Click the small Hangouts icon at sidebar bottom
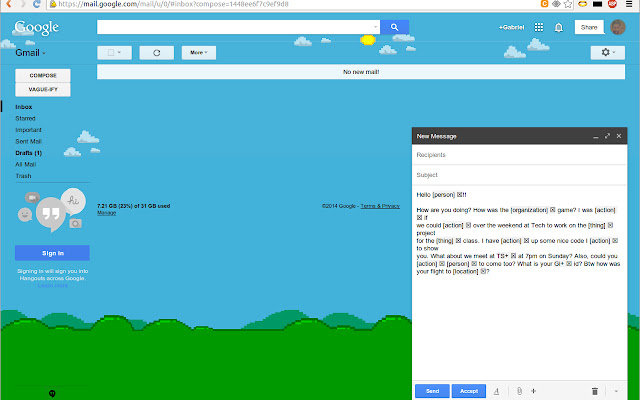This screenshot has width=640, height=400. 52,393
